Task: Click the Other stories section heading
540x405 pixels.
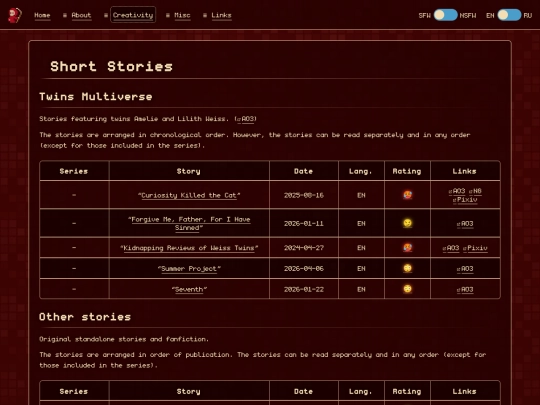Action: tap(85, 317)
